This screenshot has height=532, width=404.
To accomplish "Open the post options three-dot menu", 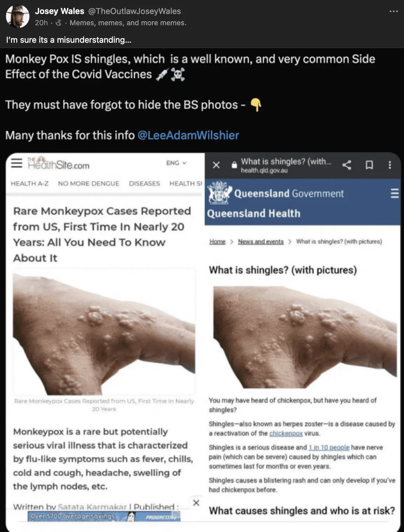I will pyautogui.click(x=393, y=11).
